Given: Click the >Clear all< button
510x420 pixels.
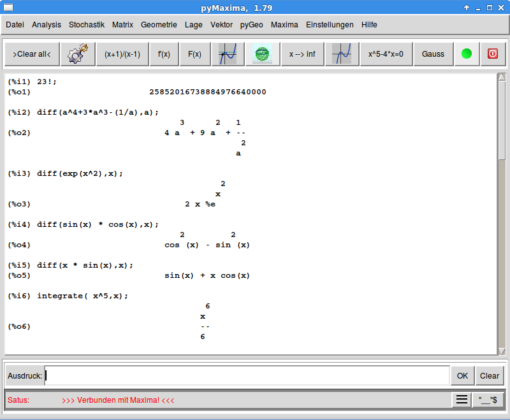Looking at the screenshot, I should [x=32, y=54].
